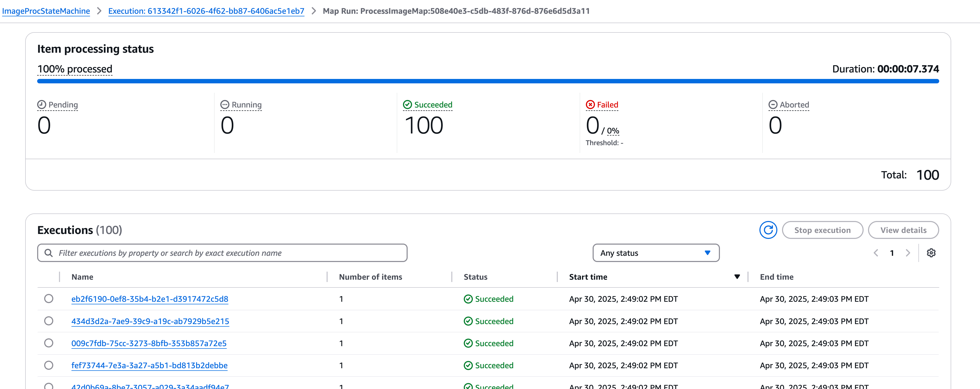This screenshot has width=980, height=389.
Task: Open the Execution 613342f1 breadcrumb link
Action: (x=206, y=11)
